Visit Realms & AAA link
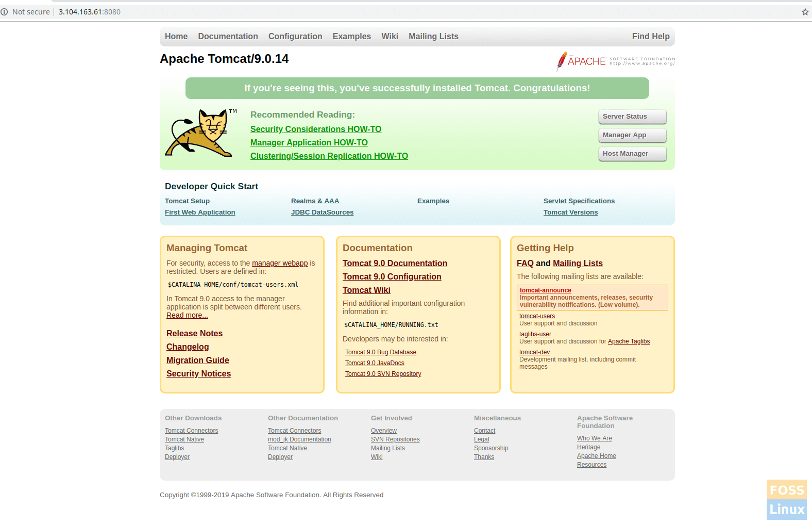 (x=315, y=201)
